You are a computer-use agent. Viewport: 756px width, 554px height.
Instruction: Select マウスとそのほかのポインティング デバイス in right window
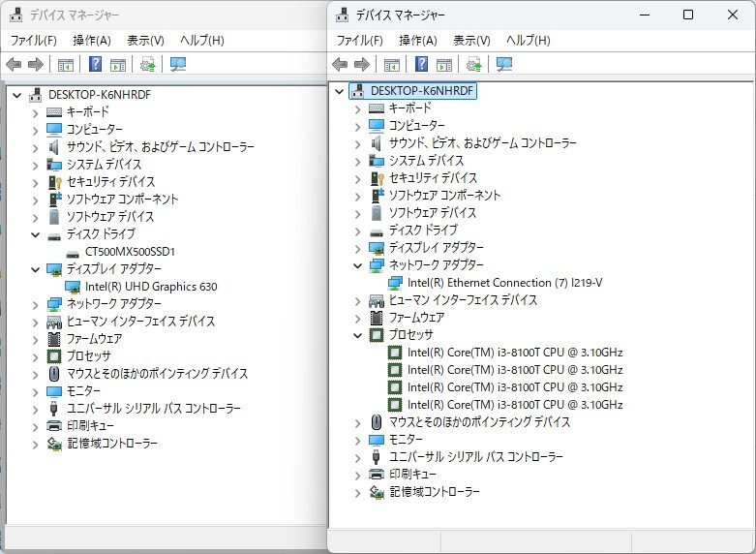click(x=479, y=422)
